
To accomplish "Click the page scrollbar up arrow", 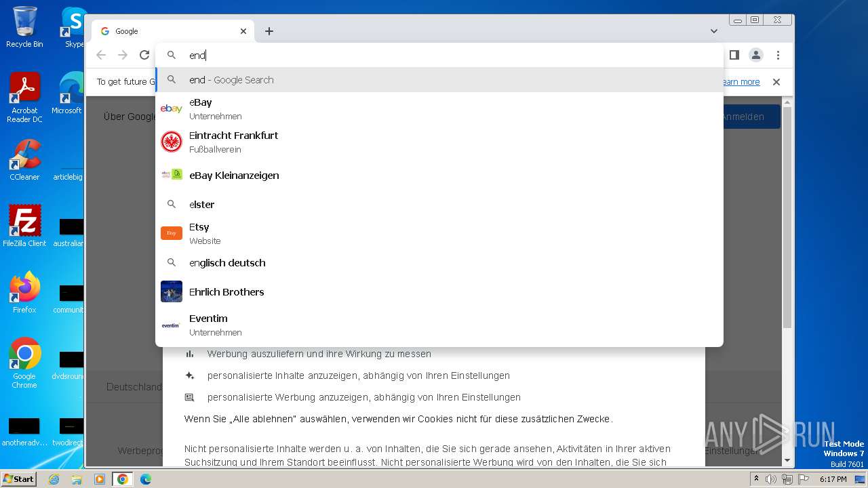I will pyautogui.click(x=787, y=103).
